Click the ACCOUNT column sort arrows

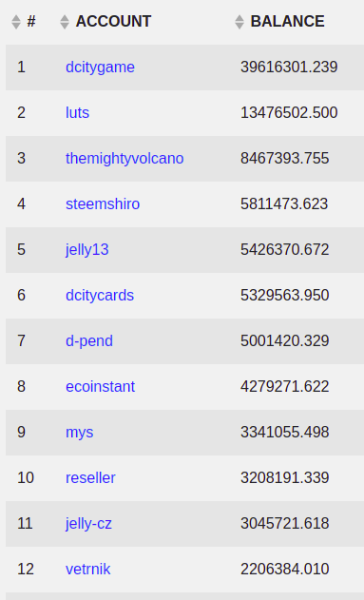(x=65, y=22)
